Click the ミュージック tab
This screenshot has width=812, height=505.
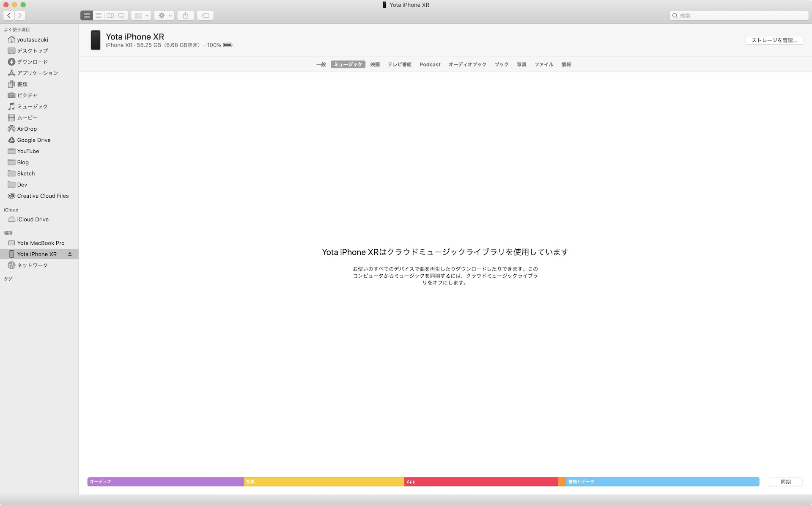(x=348, y=64)
